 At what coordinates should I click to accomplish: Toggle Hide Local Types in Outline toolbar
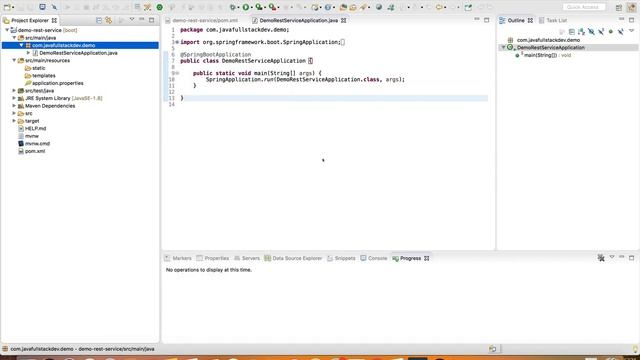620,31
